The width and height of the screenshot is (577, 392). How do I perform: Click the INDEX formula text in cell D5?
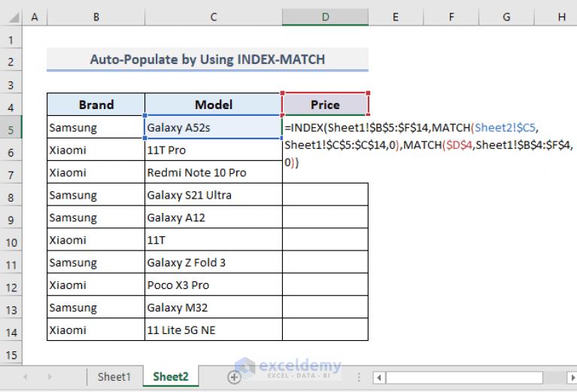pos(429,144)
